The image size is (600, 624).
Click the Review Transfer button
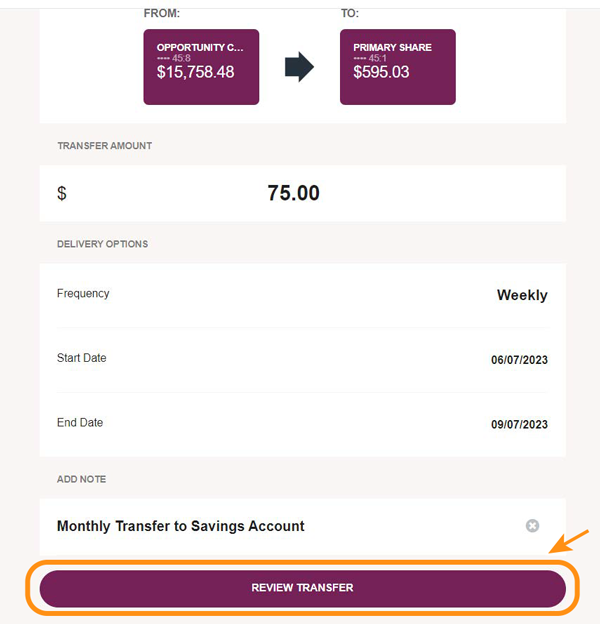coord(302,588)
